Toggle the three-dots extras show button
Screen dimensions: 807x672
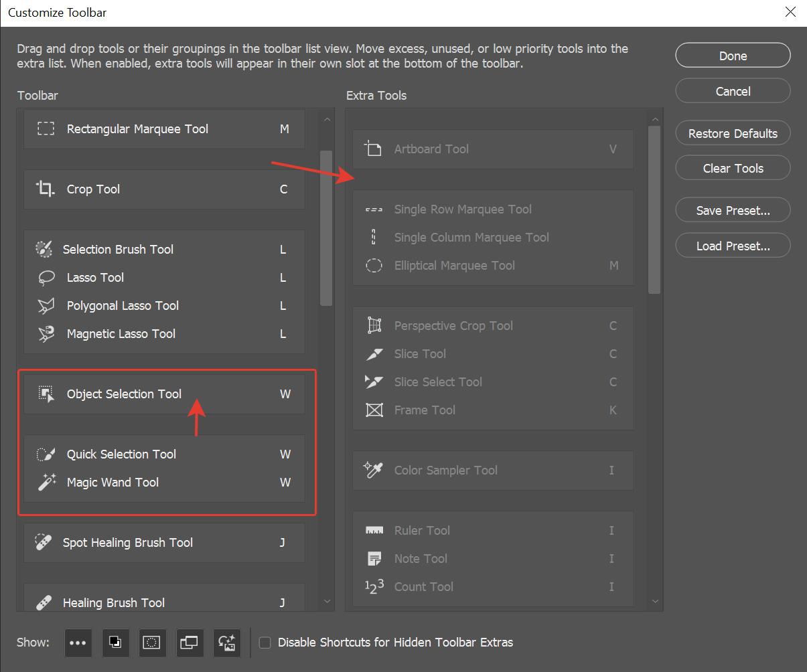click(x=78, y=643)
